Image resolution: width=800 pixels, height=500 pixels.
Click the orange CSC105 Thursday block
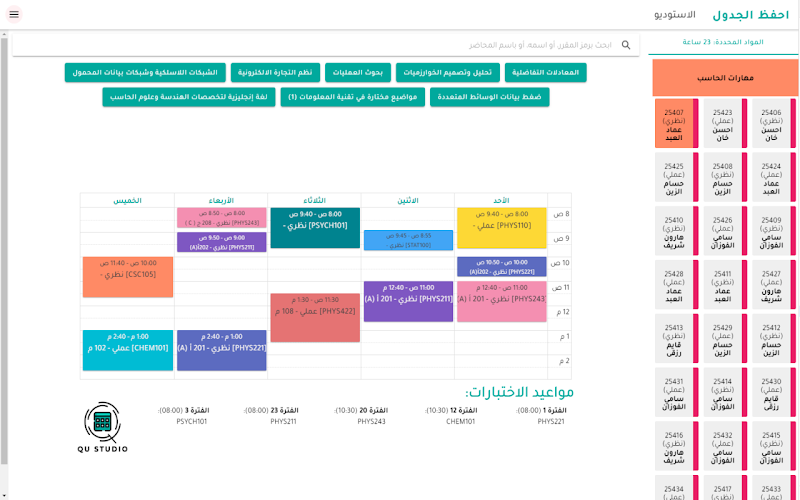tap(128, 277)
